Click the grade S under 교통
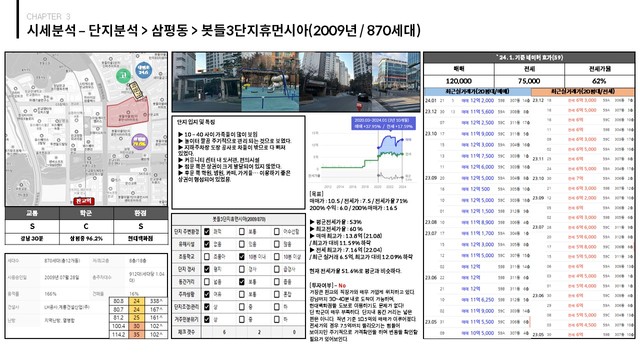 (x=32, y=226)
